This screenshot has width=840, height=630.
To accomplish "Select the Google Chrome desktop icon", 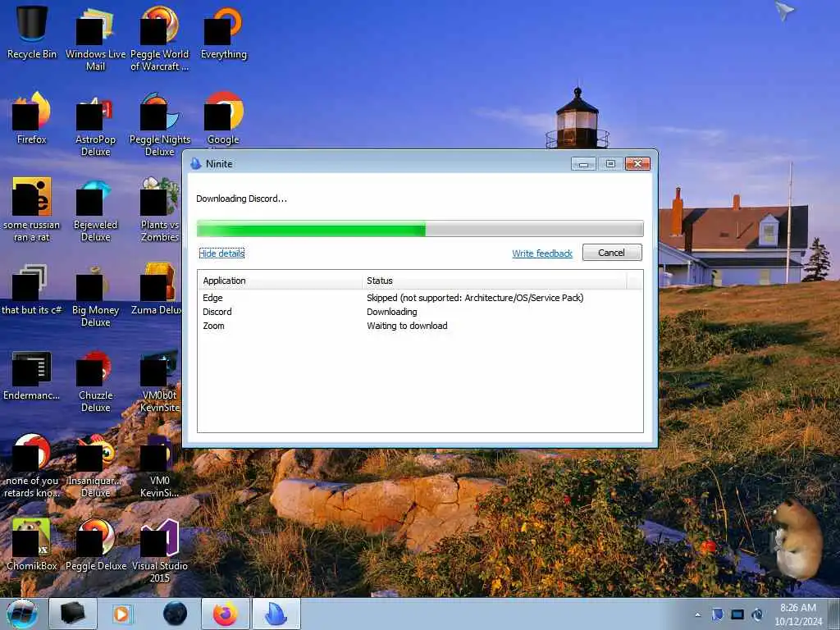I will (x=223, y=119).
